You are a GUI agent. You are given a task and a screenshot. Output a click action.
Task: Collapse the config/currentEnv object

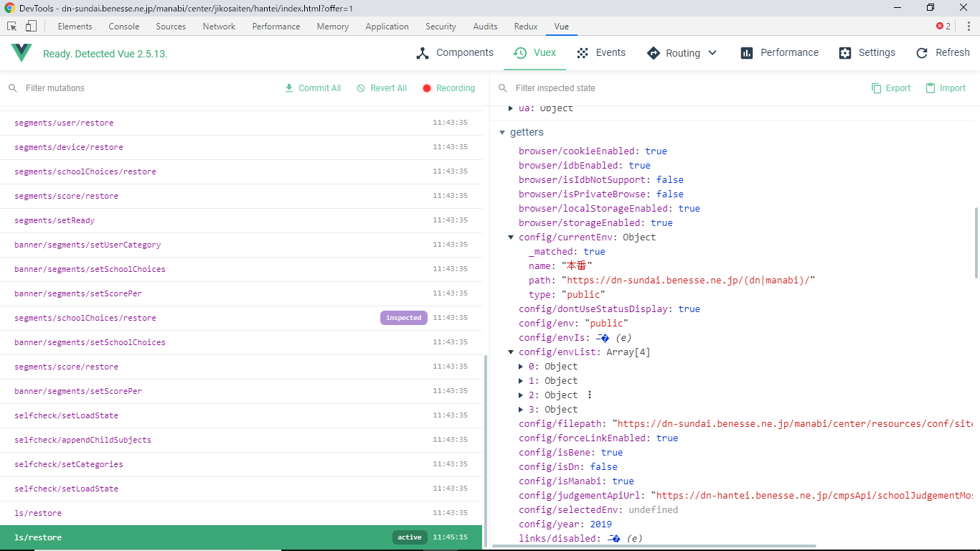(x=511, y=237)
